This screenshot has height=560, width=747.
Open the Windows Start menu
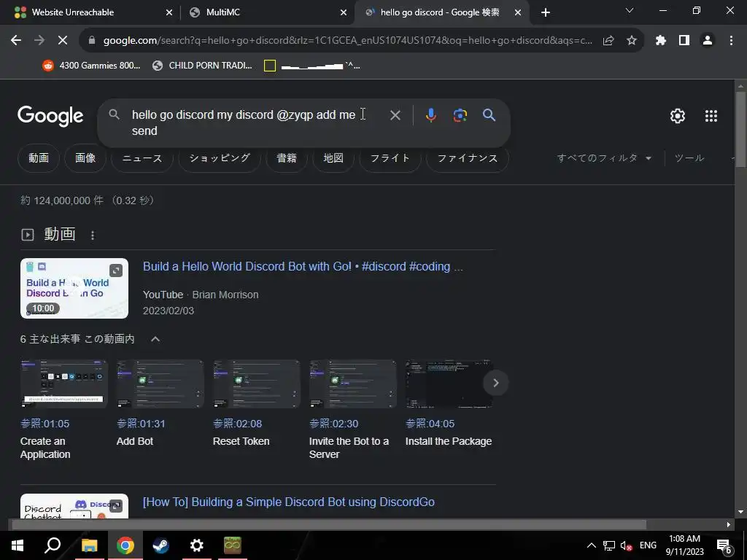click(18, 545)
